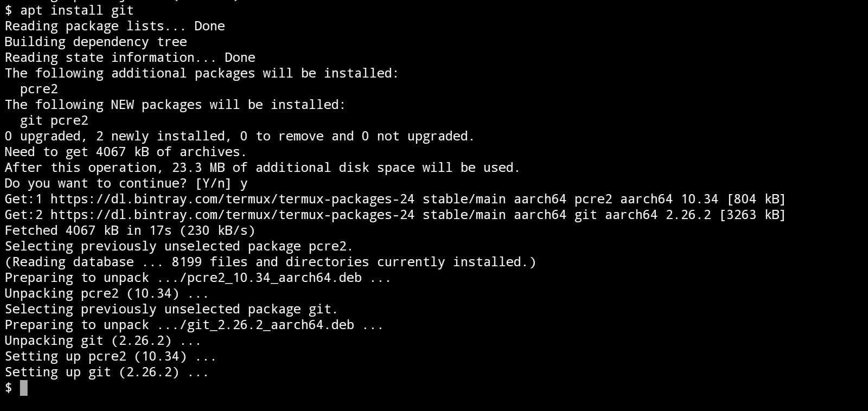The width and height of the screenshot is (868, 411).
Task: Click the 'git pcre2' new packages line
Action: pos(54,120)
